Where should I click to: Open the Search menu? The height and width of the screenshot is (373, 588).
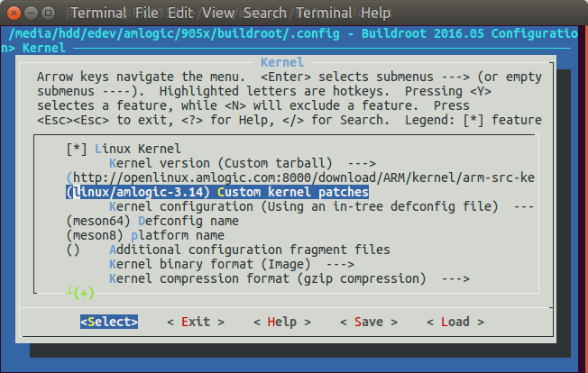pyautogui.click(x=265, y=14)
